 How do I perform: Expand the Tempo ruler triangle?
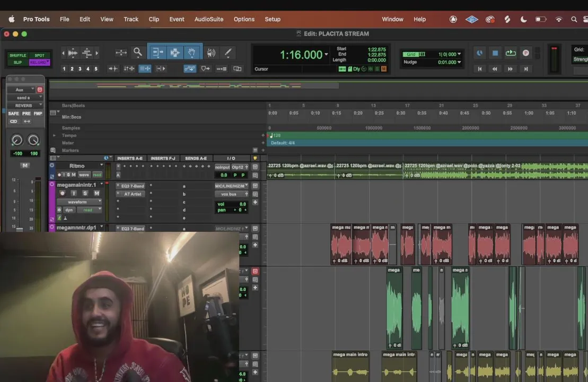coord(54,135)
